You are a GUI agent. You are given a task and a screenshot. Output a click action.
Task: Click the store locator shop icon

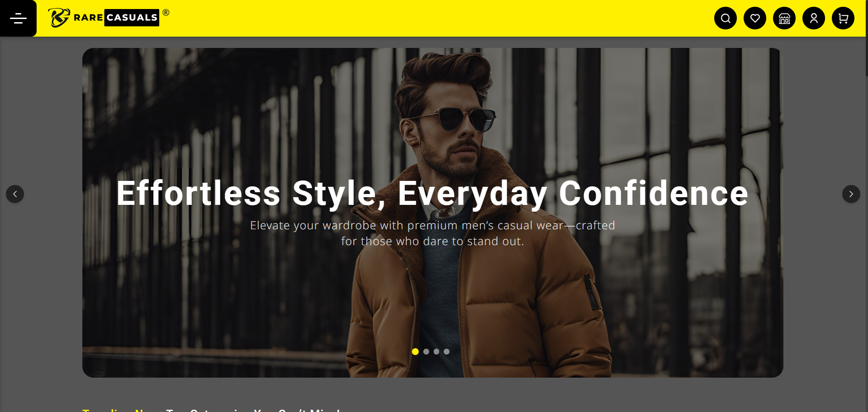pyautogui.click(x=784, y=18)
